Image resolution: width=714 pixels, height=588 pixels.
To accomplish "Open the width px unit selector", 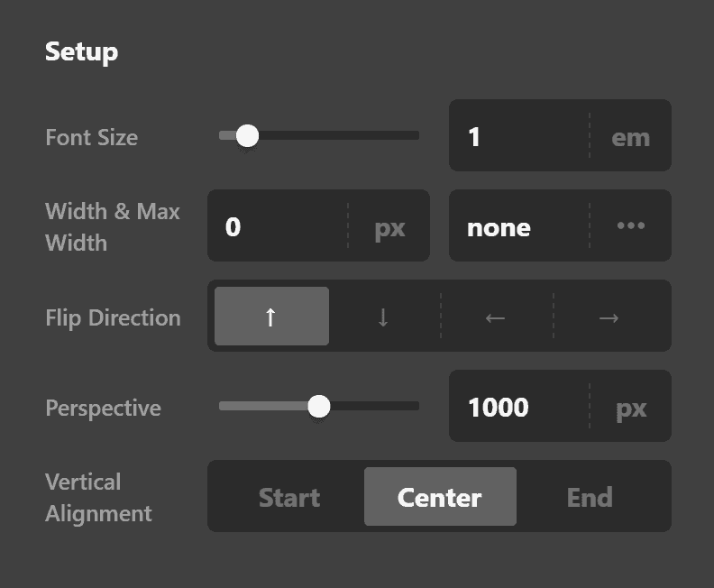I will pos(389,226).
